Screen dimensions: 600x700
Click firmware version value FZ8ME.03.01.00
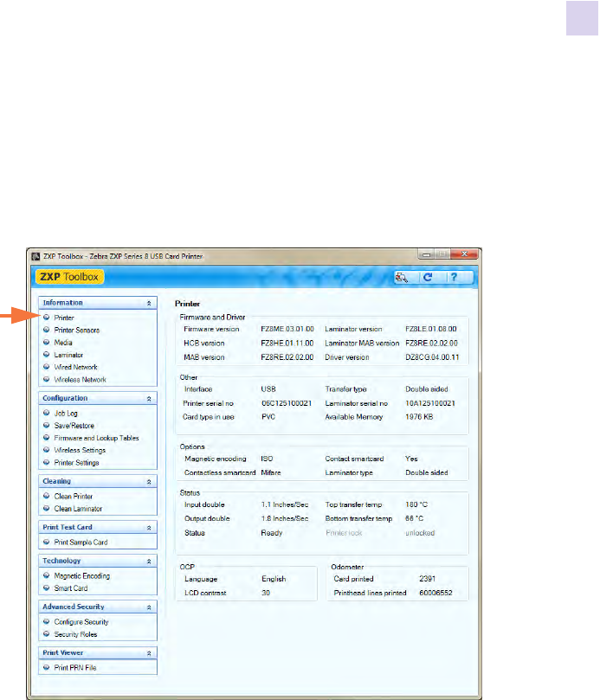(287, 329)
